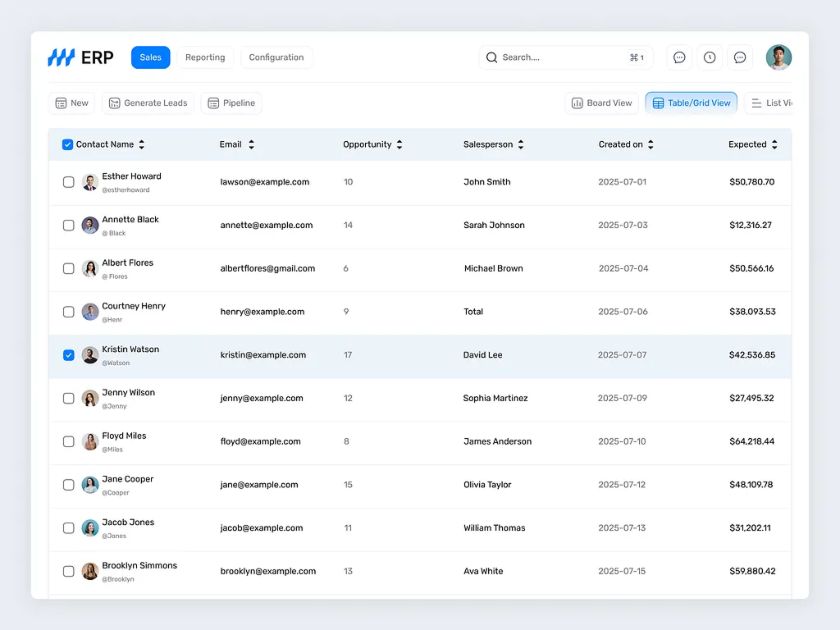Viewport: 840px width, 630px height.
Task: Open the recent activity clock icon
Action: (x=709, y=57)
